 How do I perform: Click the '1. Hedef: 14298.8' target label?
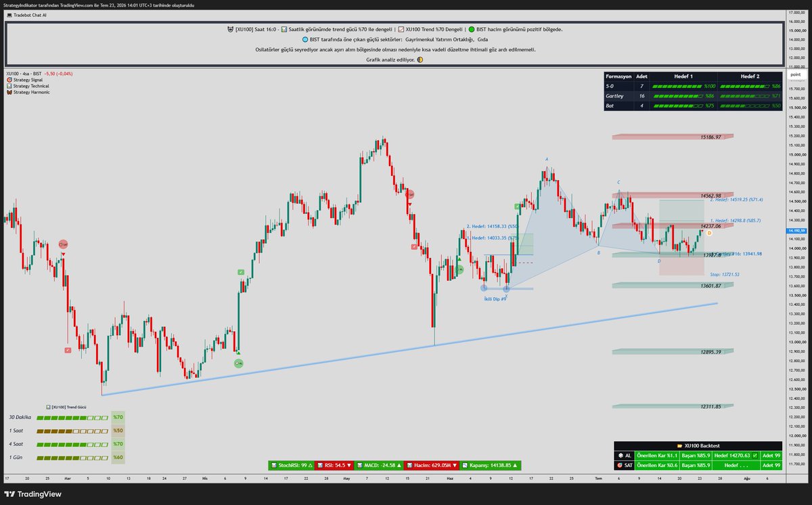[735, 220]
